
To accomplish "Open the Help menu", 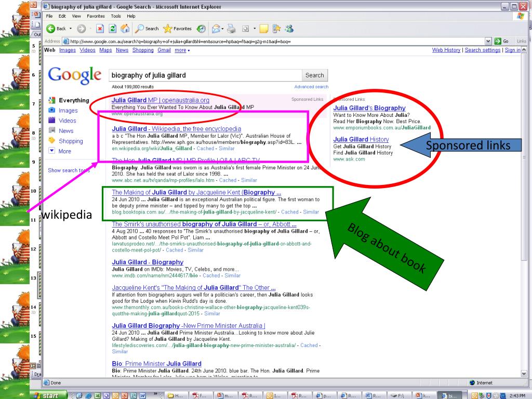I will [x=131, y=16].
